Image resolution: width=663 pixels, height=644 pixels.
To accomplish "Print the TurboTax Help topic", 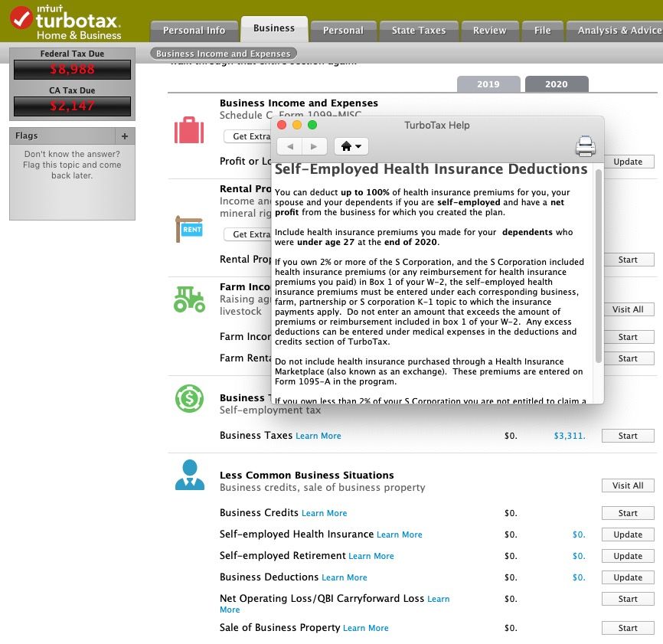I will tap(586, 146).
